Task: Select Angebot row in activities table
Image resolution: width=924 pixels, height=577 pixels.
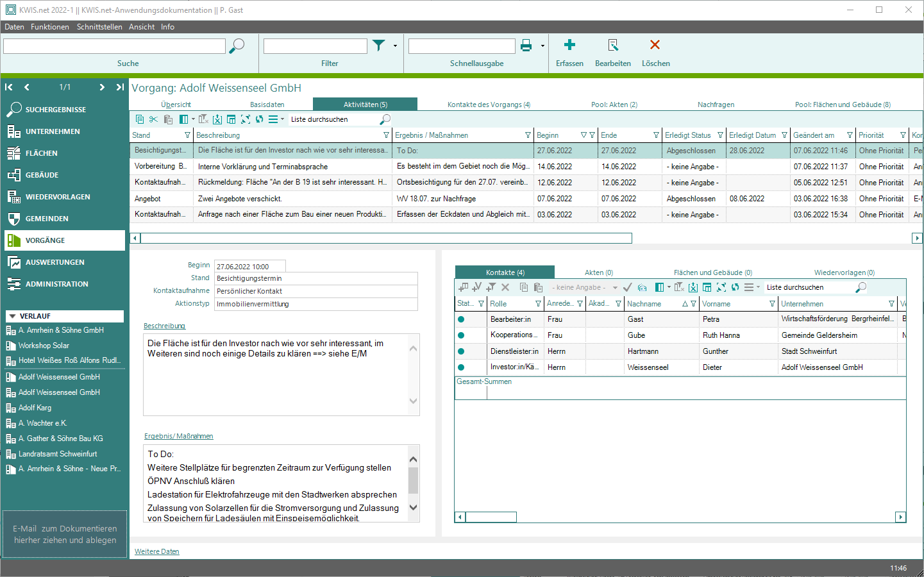Action: [526, 199]
